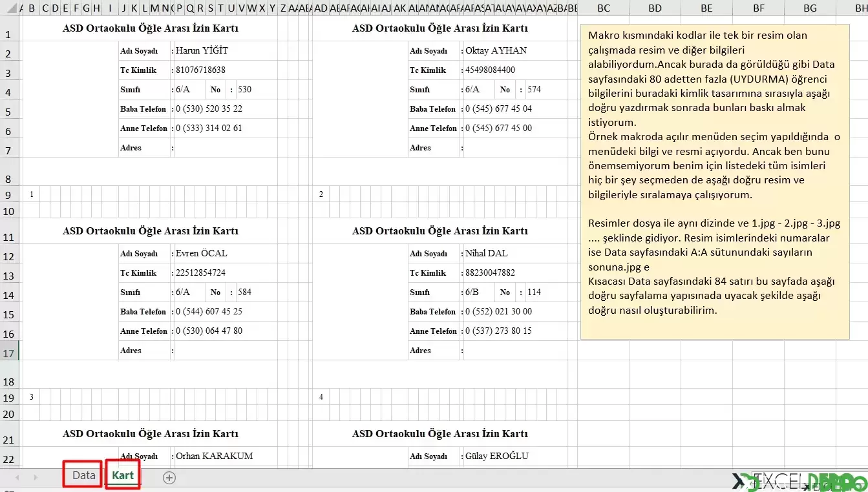Select the Tc Kimlik value 81076718638

pos(200,70)
